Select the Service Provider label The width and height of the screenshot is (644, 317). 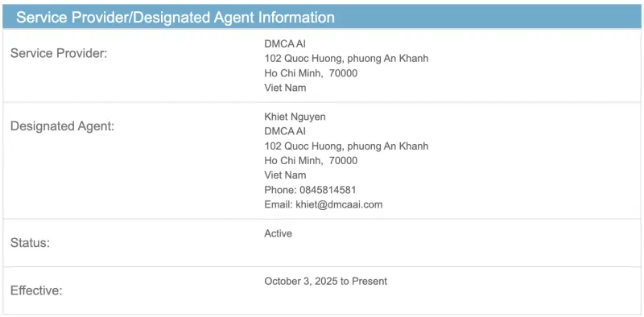click(x=59, y=53)
